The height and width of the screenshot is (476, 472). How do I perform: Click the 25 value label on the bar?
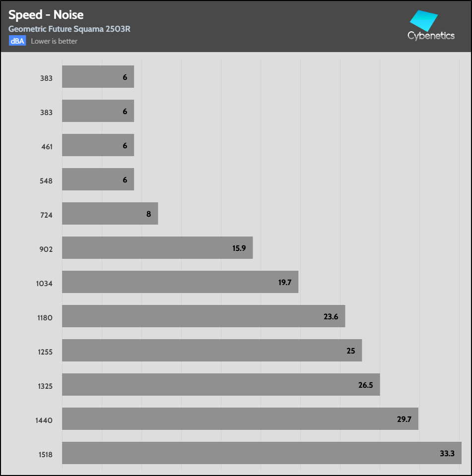(x=350, y=351)
